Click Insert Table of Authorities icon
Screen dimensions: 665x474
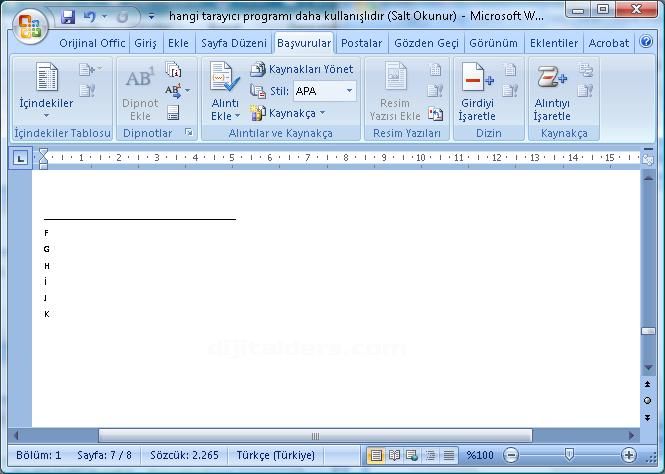(585, 70)
